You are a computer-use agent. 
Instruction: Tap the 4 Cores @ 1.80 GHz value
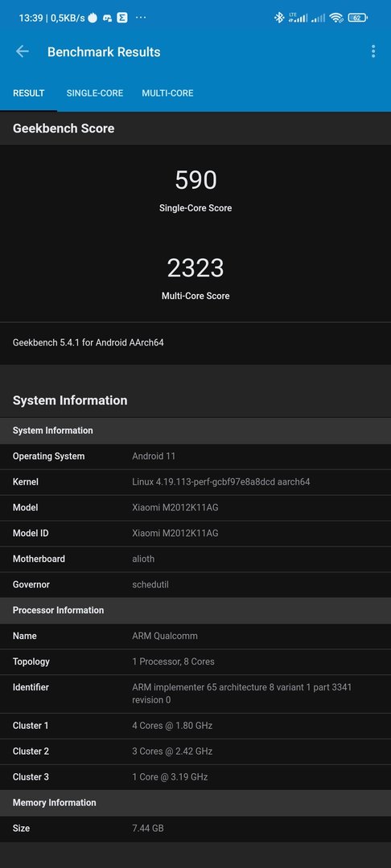172,726
